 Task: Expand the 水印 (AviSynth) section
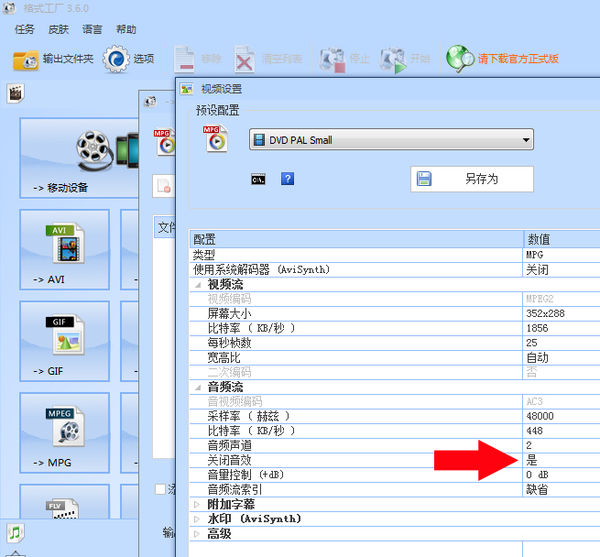pyautogui.click(x=197, y=519)
